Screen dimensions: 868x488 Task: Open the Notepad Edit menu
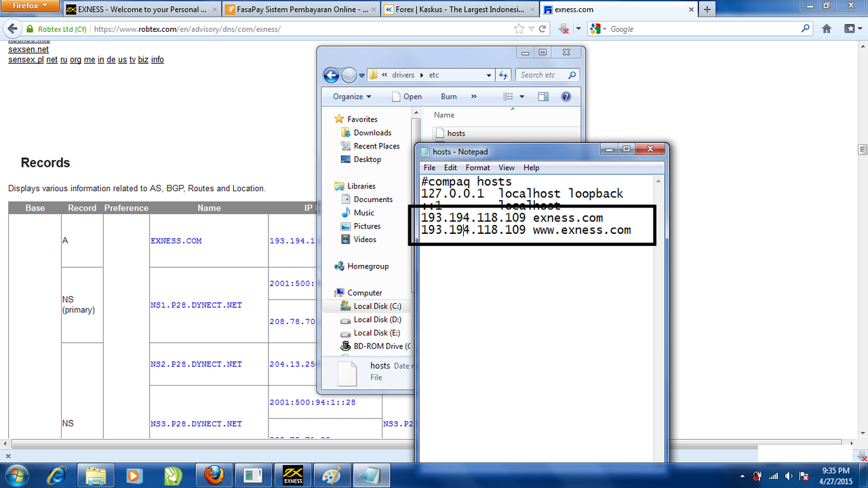pos(450,167)
